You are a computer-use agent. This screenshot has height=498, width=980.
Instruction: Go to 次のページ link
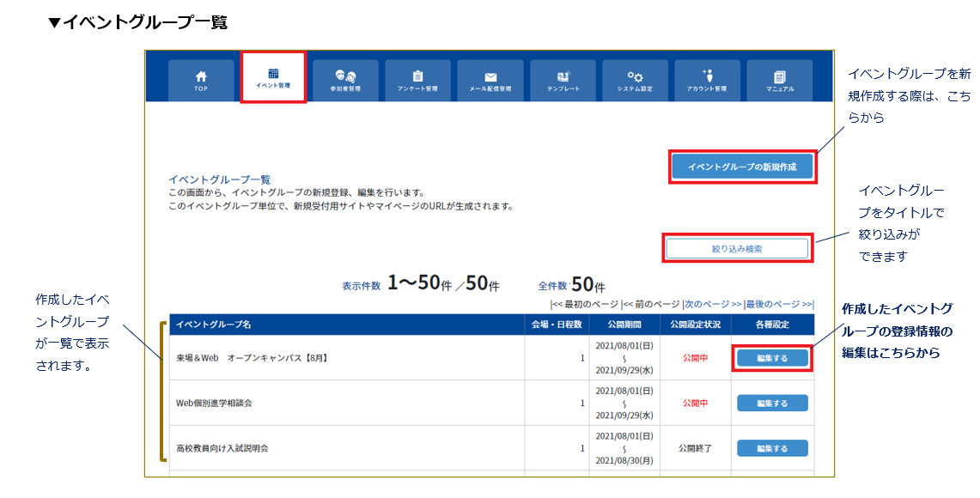coord(713,304)
